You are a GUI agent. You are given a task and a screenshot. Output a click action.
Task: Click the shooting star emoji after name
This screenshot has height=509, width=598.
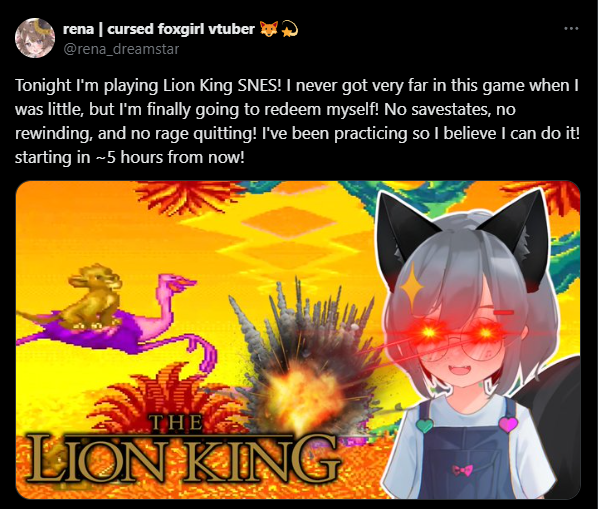289,29
